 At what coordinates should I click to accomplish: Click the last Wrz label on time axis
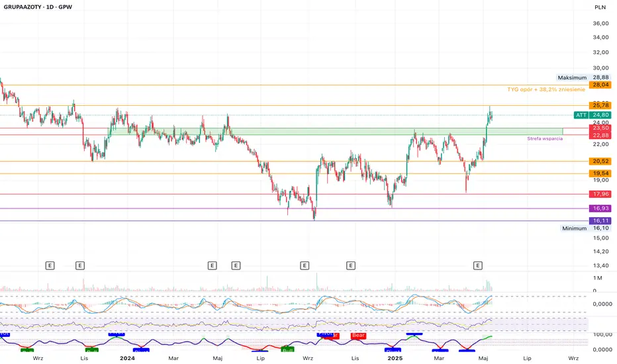[573, 358]
